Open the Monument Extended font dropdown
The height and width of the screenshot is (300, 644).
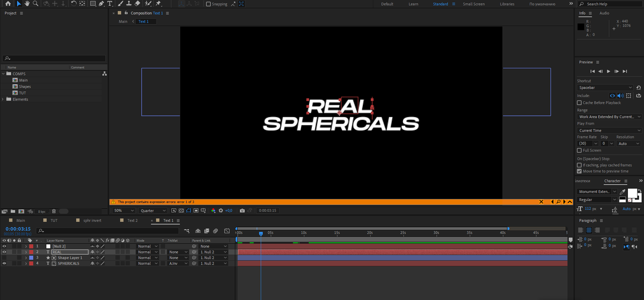click(x=597, y=192)
